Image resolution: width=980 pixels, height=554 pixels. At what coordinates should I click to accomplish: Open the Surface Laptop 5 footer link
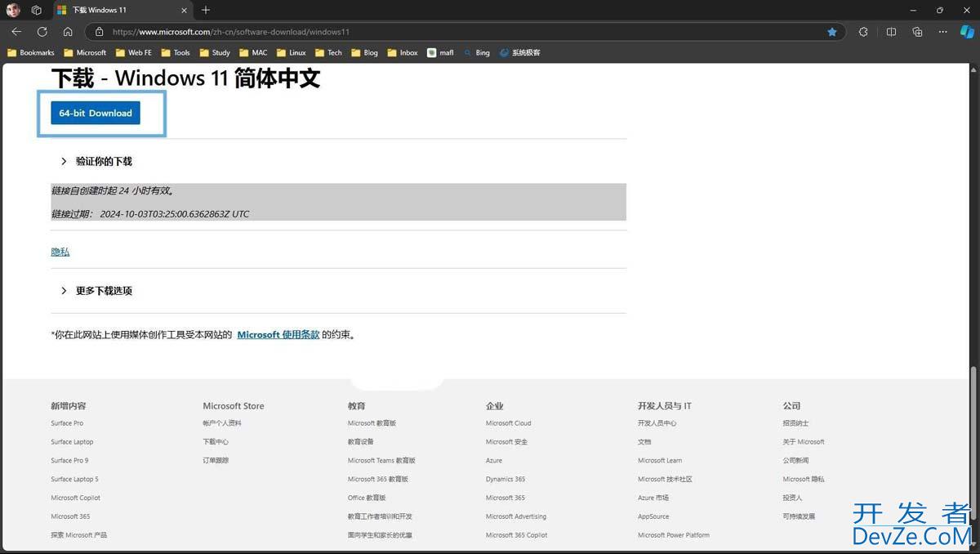coord(74,479)
